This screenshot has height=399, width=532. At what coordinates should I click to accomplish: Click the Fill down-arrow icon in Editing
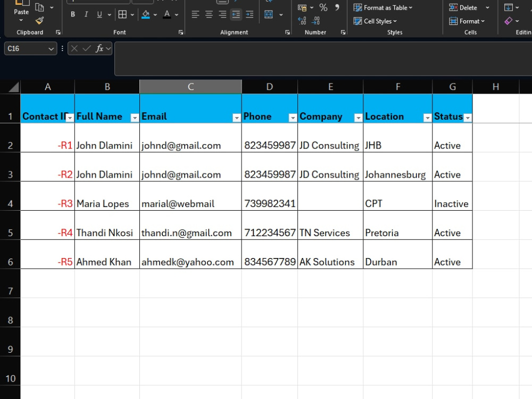(508, 7)
